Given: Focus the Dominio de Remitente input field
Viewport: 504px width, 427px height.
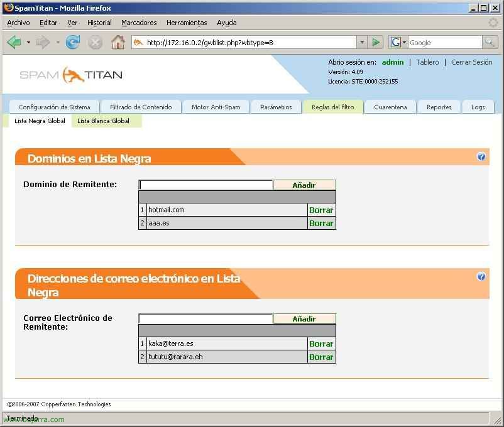Looking at the screenshot, I should (x=205, y=185).
